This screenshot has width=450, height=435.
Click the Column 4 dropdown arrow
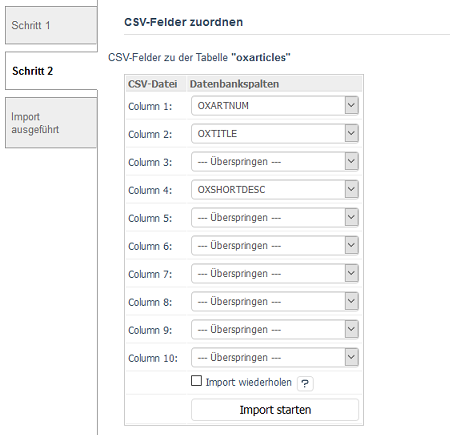[351, 189]
